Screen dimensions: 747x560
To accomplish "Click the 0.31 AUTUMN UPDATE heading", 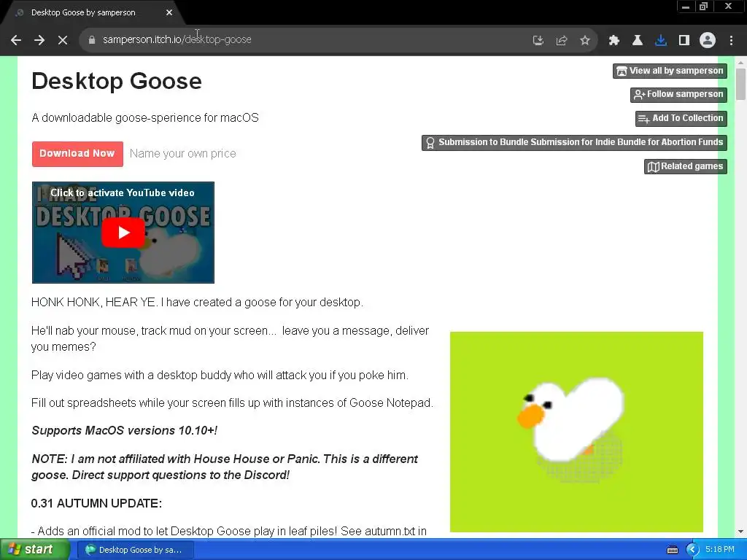I will [x=97, y=503].
